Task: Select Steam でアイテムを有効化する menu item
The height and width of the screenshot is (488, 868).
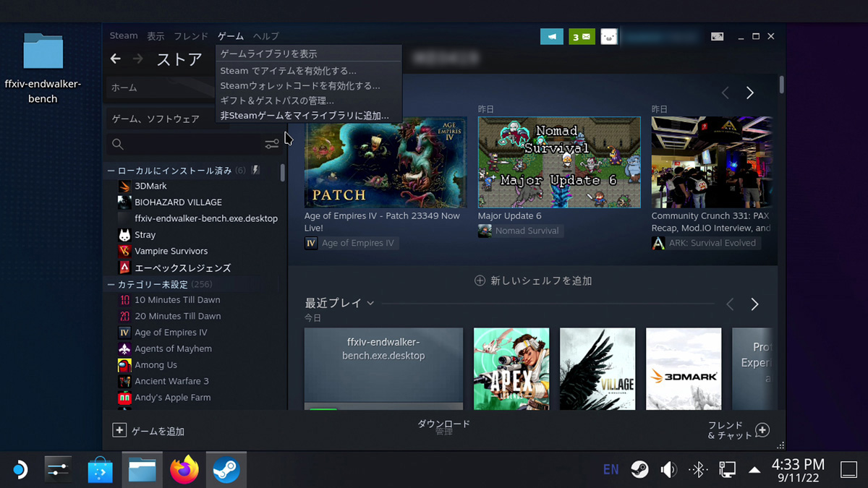Action: 309,71
